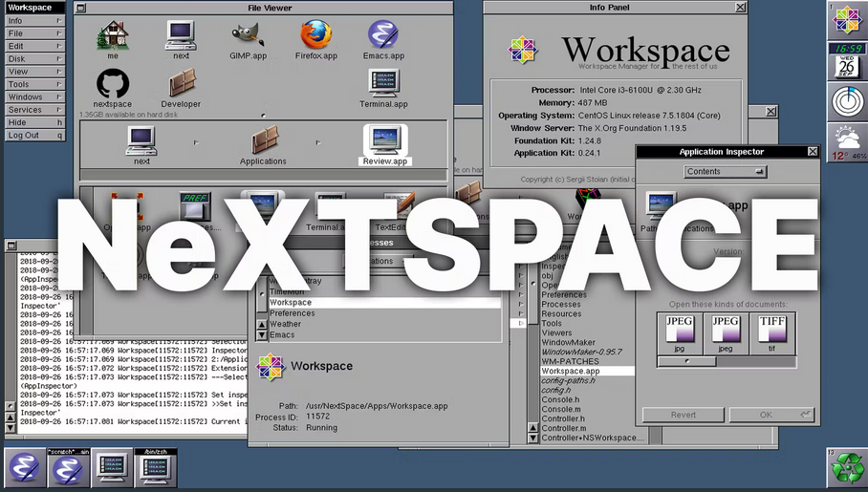This screenshot has height=492, width=868.
Task: Select the TIFF document type icon
Action: 771,331
